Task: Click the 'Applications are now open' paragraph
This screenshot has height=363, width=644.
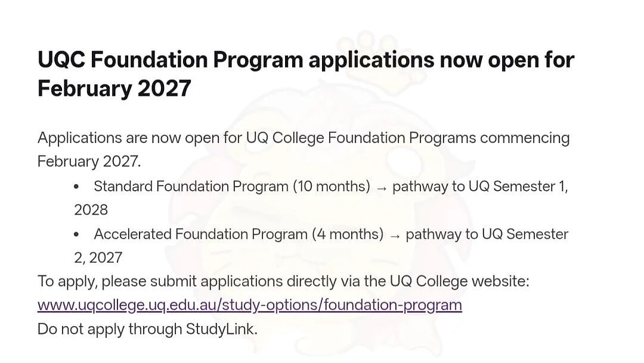Action: (304, 150)
